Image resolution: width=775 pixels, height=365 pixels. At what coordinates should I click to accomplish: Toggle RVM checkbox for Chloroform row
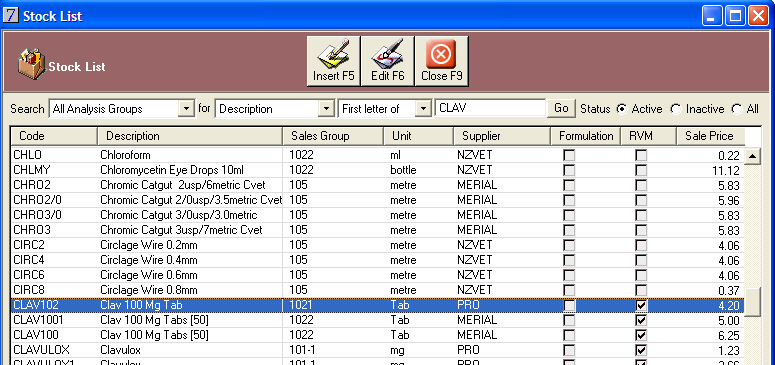tap(641, 155)
